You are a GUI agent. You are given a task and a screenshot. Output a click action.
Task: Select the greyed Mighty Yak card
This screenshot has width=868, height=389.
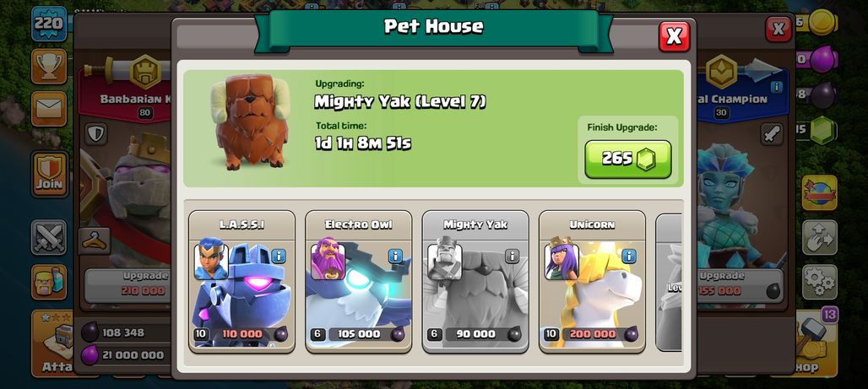475,281
